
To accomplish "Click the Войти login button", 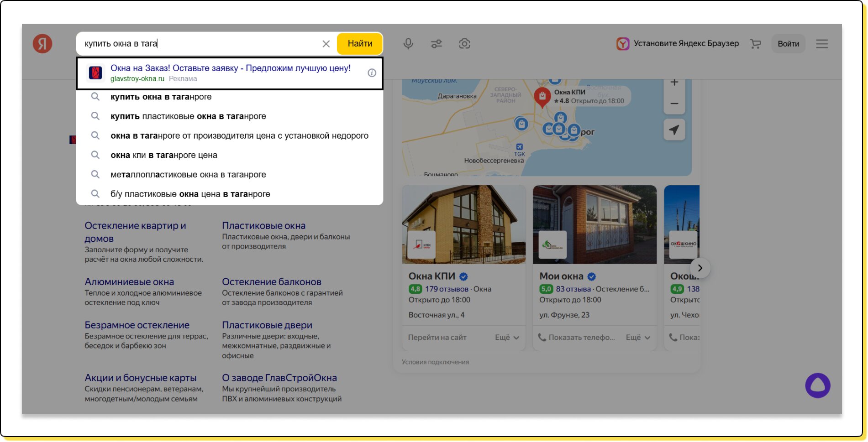I will pyautogui.click(x=788, y=44).
